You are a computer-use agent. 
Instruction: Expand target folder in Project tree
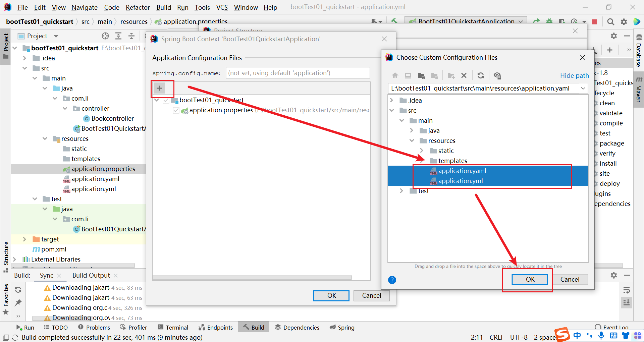click(24, 239)
